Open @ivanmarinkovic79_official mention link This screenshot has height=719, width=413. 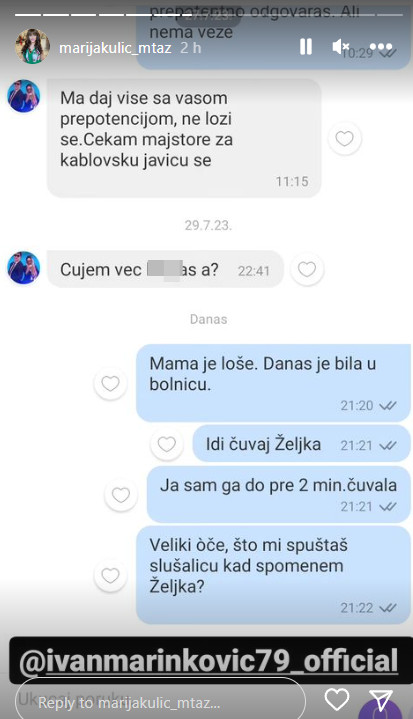point(209,661)
